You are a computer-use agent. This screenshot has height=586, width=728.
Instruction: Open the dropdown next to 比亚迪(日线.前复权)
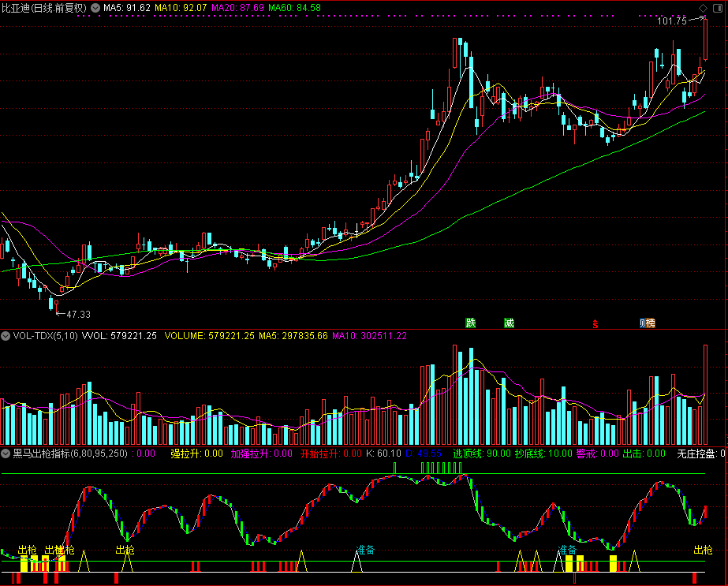tap(95, 8)
